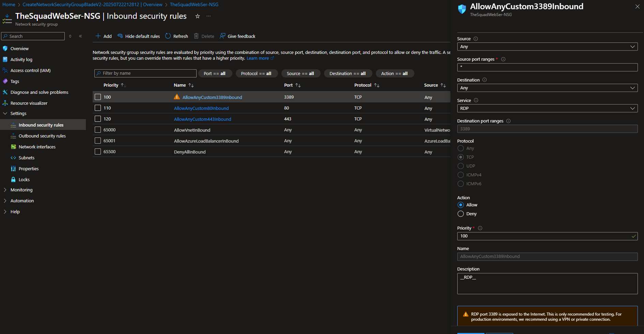Collapse the Settings section in sidebar

coord(5,113)
